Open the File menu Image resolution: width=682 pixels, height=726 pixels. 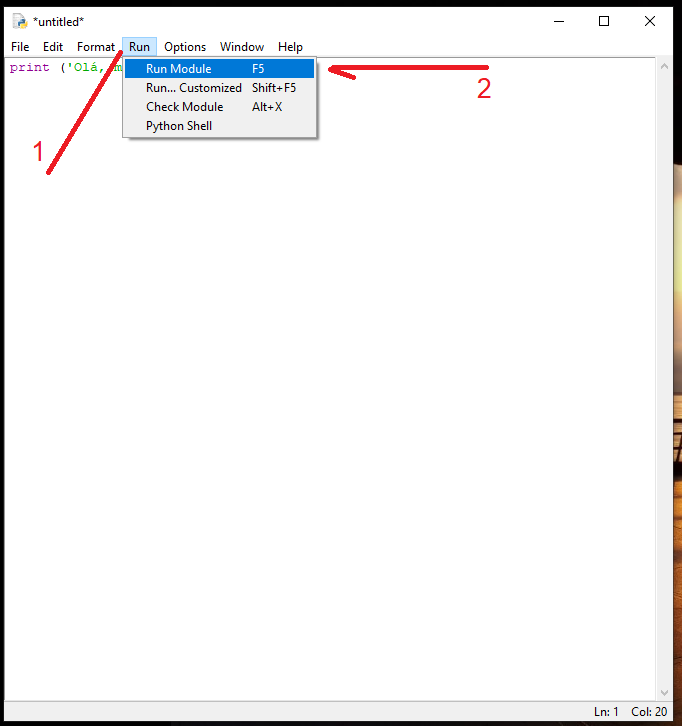20,47
